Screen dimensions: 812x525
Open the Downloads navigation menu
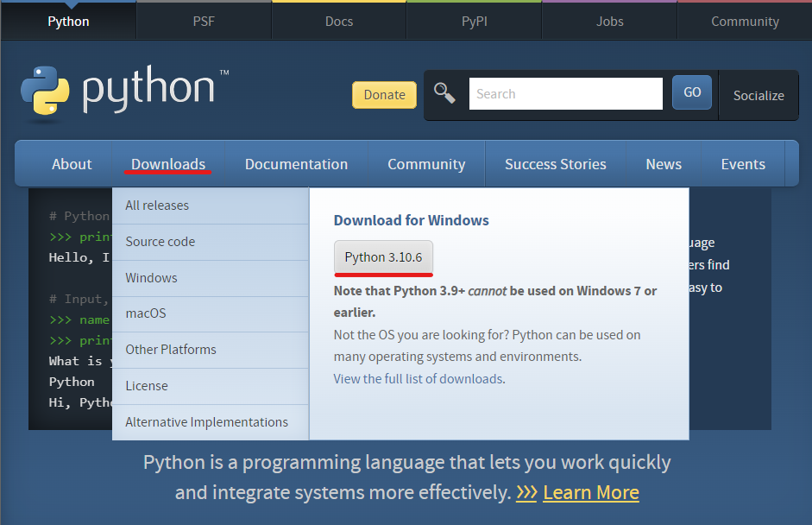pos(168,164)
